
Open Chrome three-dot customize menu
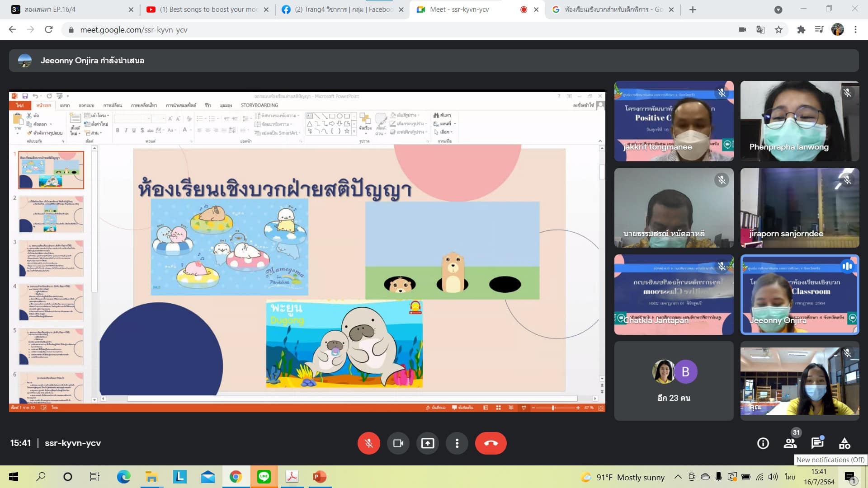pyautogui.click(x=855, y=30)
